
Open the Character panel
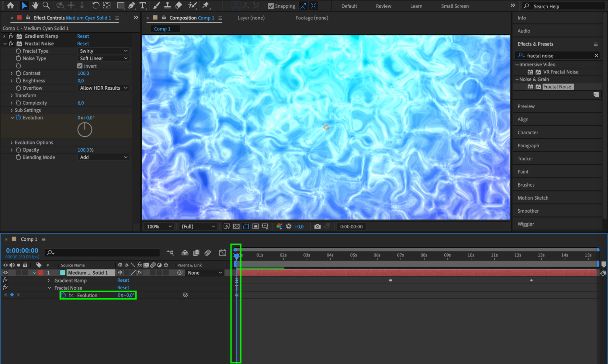click(528, 132)
